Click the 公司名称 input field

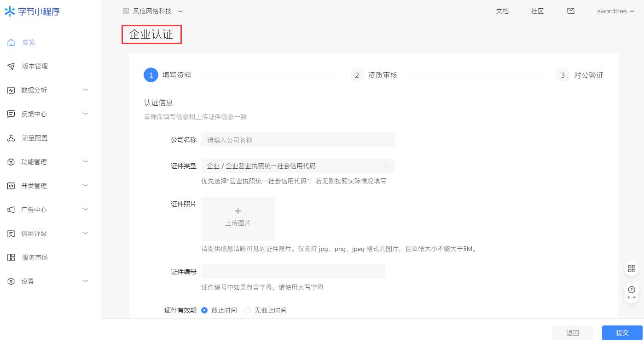point(297,140)
